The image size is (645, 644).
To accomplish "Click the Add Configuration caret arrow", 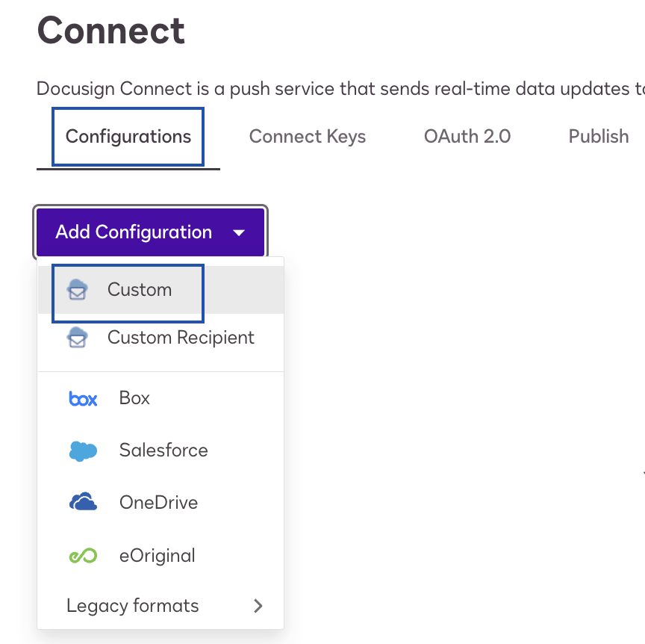I will point(239,233).
